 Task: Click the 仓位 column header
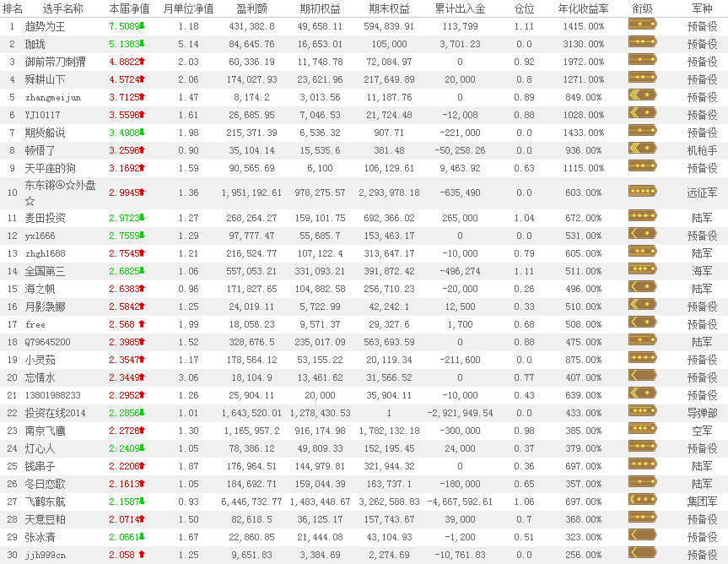(524, 8)
